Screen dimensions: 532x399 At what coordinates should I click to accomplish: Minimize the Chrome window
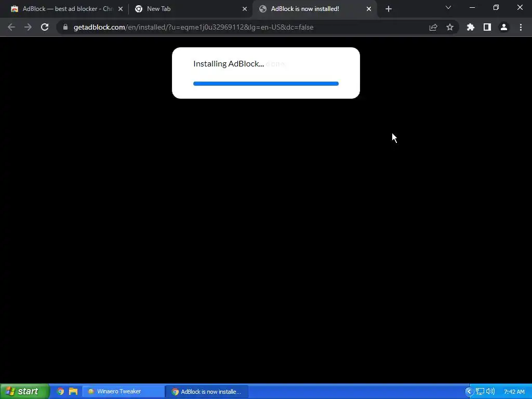pyautogui.click(x=472, y=7)
